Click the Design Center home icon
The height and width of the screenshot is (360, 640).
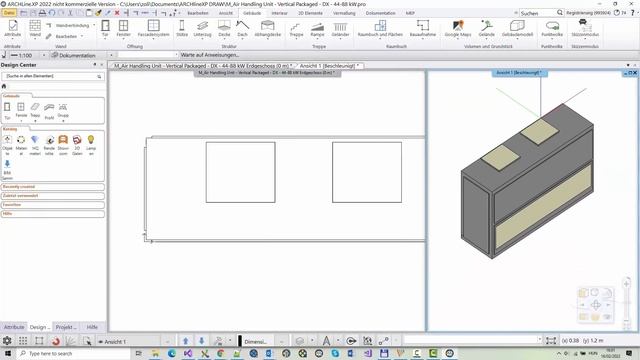[x=4, y=86]
